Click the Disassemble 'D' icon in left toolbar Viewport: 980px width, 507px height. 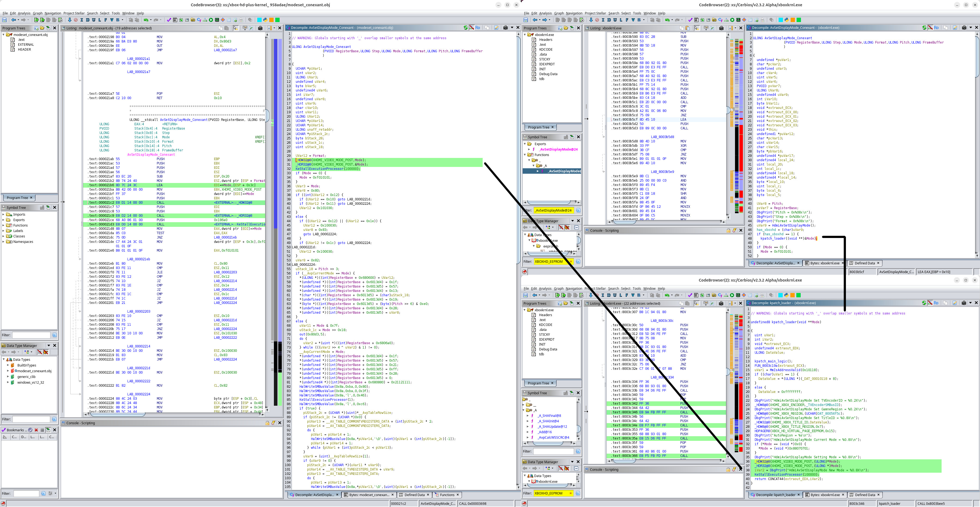coord(88,20)
